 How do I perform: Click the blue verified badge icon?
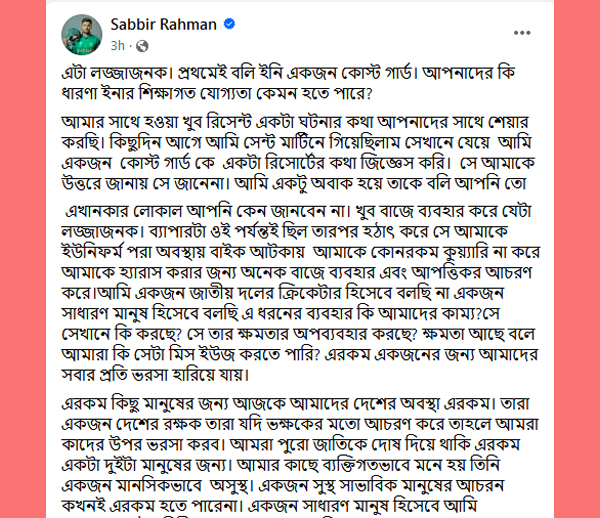(x=229, y=24)
